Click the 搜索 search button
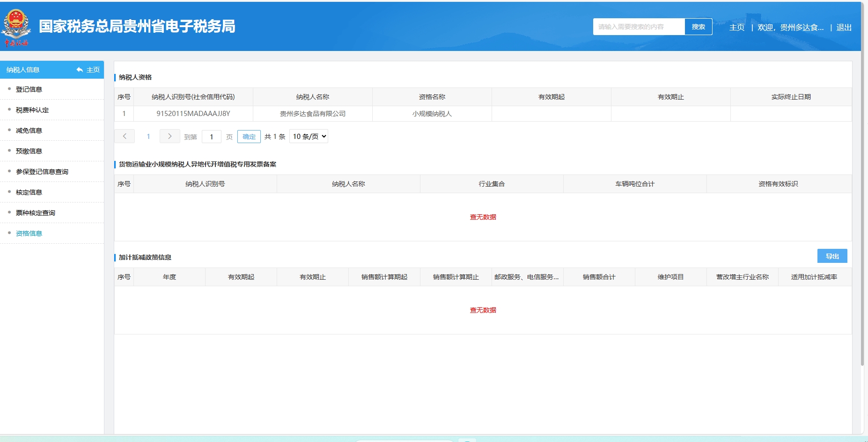 point(698,27)
